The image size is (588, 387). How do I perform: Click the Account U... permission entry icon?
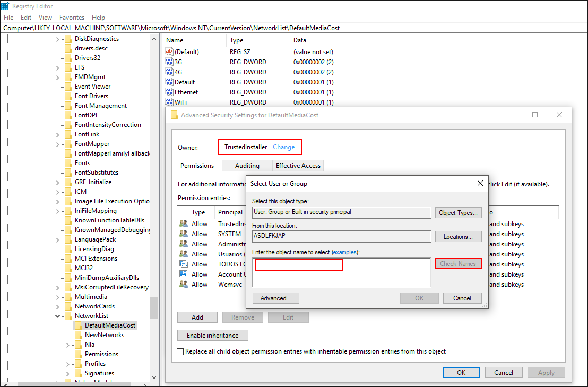click(184, 274)
